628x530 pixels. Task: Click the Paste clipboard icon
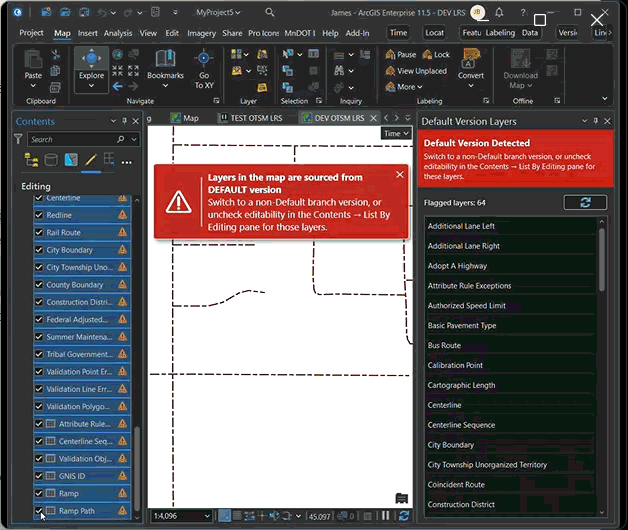point(33,59)
